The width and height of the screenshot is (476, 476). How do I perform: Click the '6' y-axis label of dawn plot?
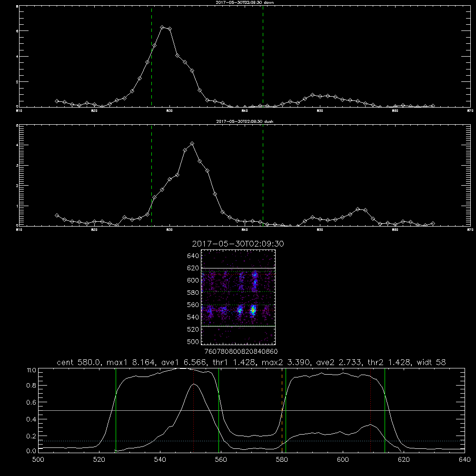click(17, 31)
